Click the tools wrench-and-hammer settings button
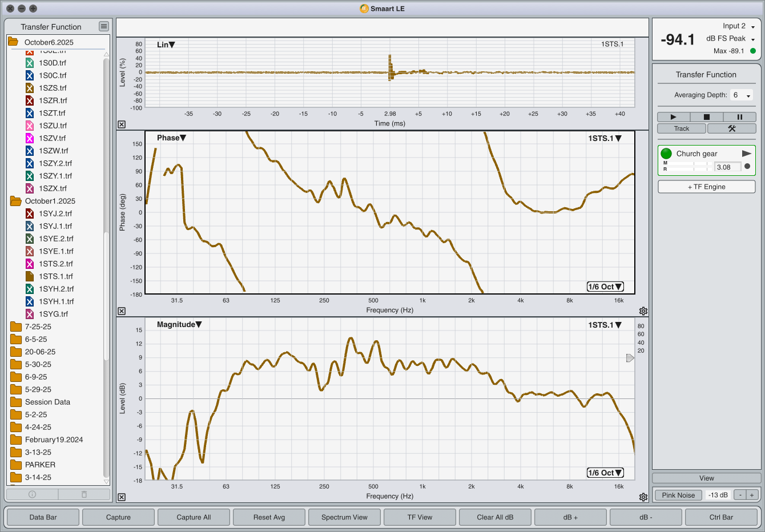 [x=731, y=128]
